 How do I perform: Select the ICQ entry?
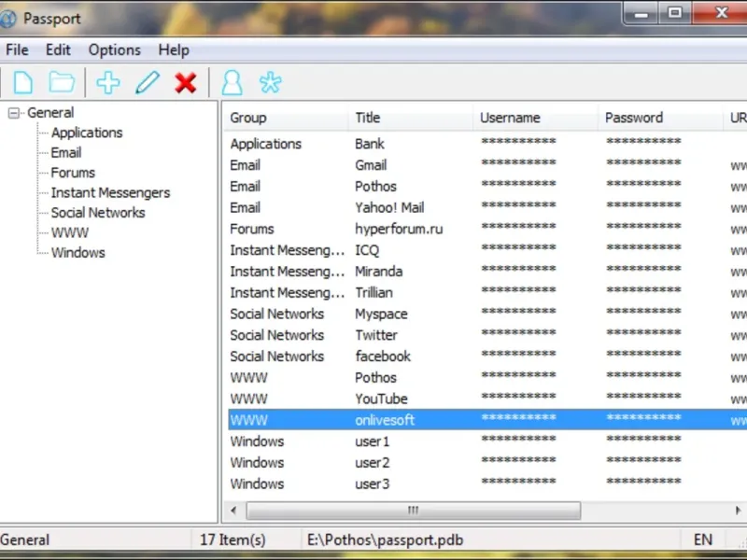487,250
